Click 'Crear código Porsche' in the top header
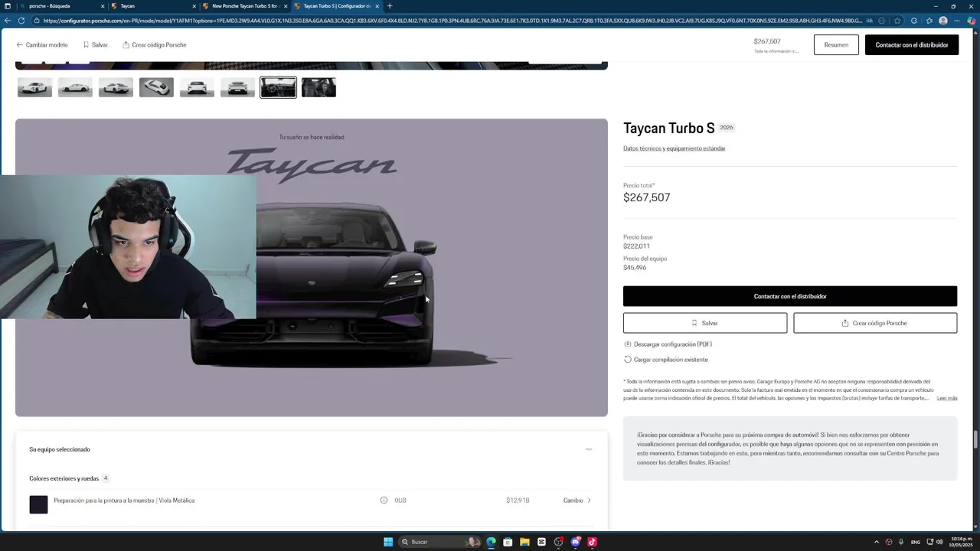Screen dimensions: 980x551 tap(154, 45)
